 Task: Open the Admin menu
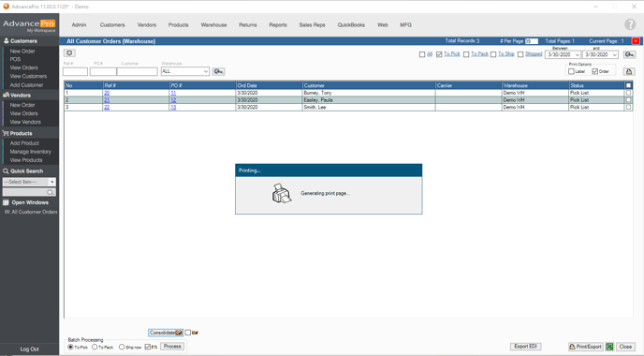coord(79,25)
